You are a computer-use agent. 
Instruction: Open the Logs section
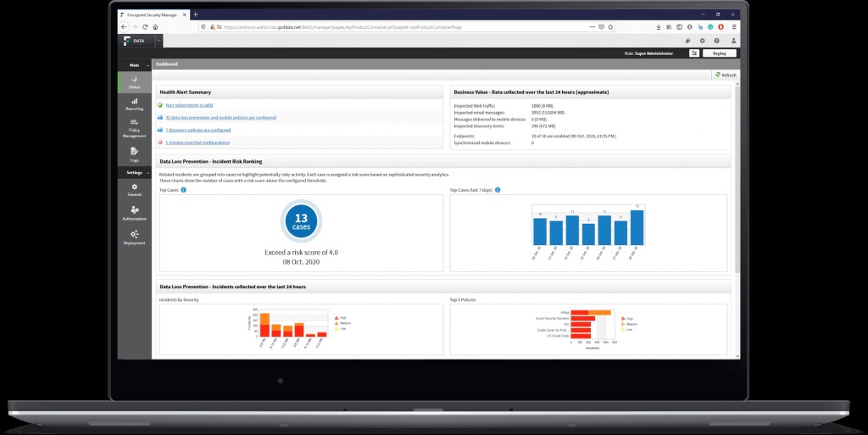[x=134, y=153]
